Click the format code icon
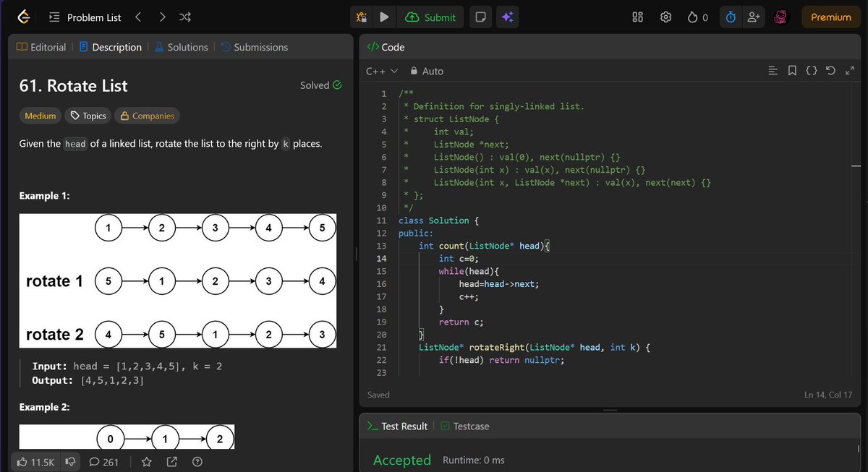Screen dimensions: 868x472 (773, 71)
